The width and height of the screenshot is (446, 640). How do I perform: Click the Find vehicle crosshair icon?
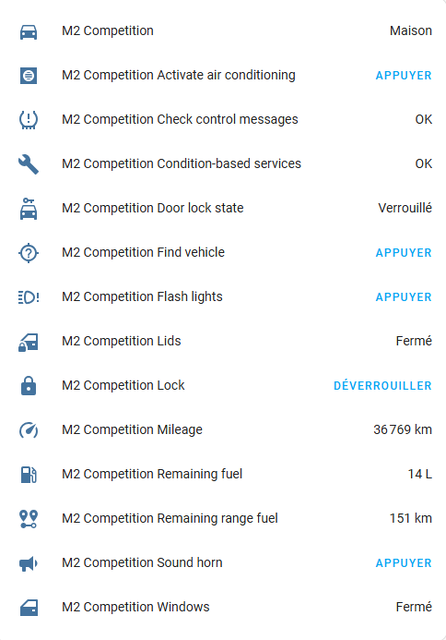tap(29, 253)
